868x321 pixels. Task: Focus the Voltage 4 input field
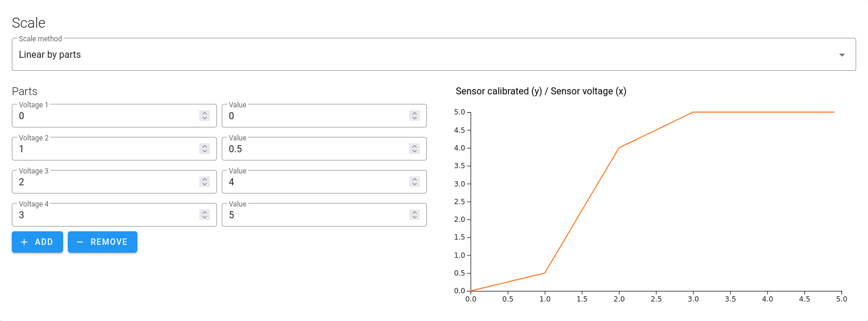pyautogui.click(x=114, y=215)
